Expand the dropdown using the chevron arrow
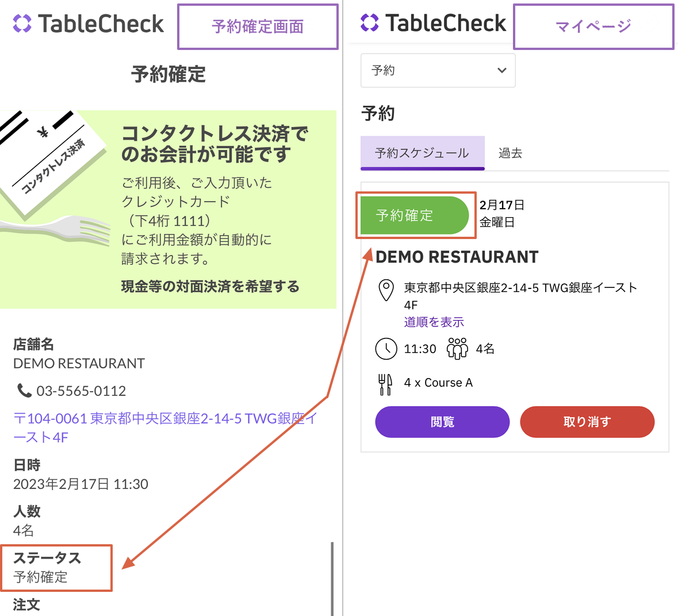 pyautogui.click(x=501, y=71)
